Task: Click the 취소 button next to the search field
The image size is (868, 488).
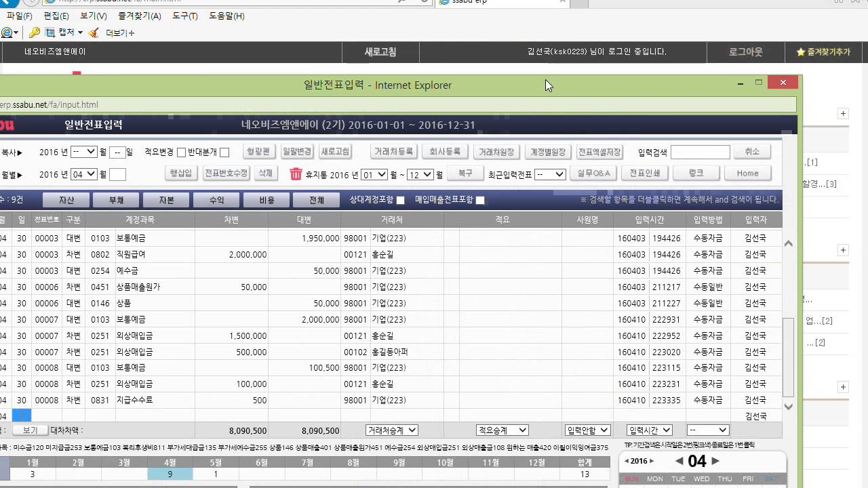Action: coord(752,152)
